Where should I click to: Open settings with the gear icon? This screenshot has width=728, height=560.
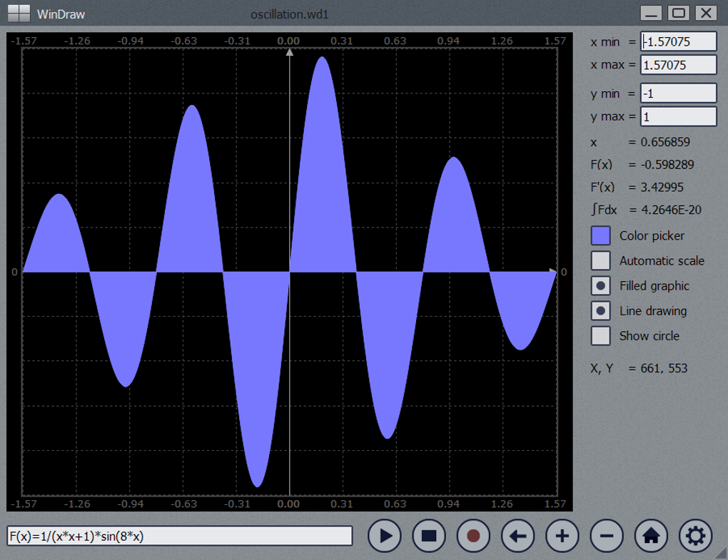coord(696,536)
